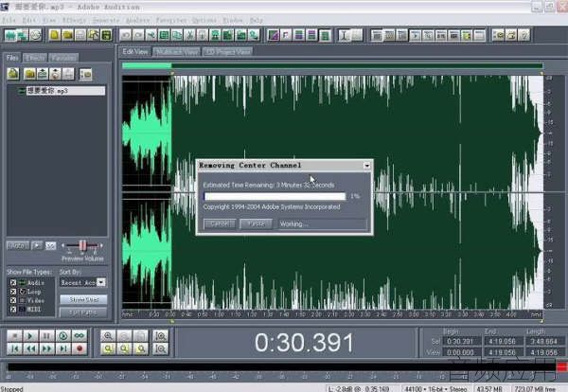Click the Go to Beginning transport button

(x=14, y=348)
